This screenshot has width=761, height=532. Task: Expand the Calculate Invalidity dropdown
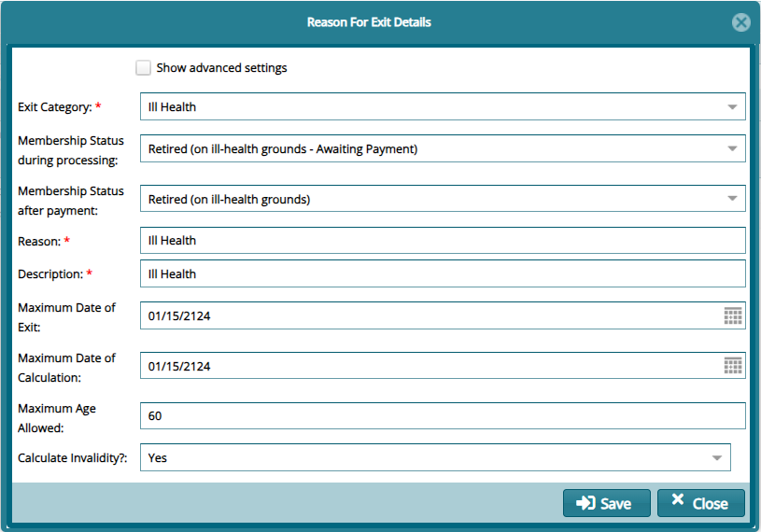pyautogui.click(x=717, y=458)
